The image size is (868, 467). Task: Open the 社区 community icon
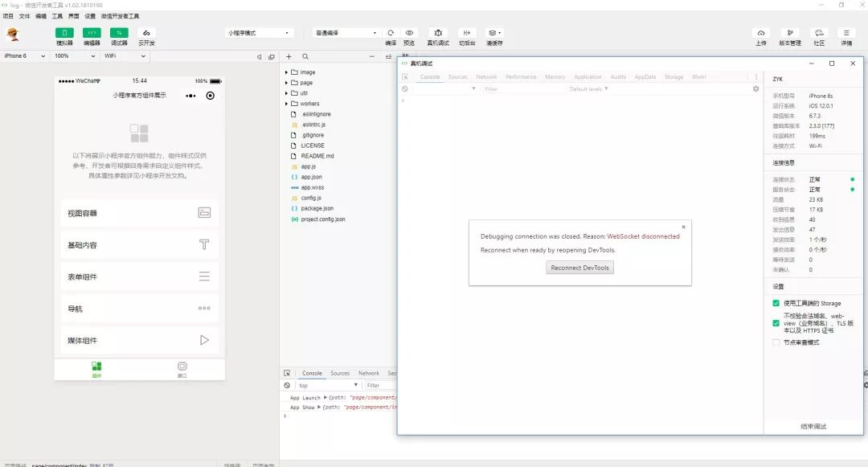coord(819,33)
